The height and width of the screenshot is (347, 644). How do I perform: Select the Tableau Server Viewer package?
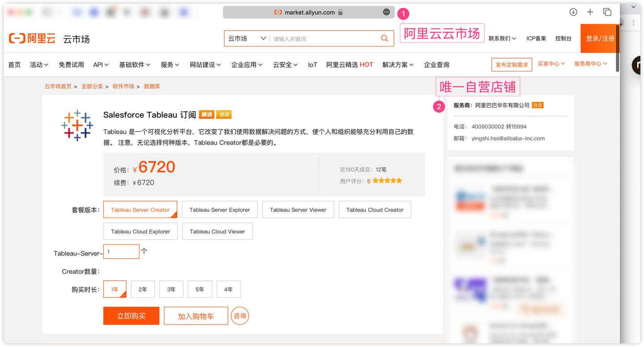pyautogui.click(x=298, y=209)
